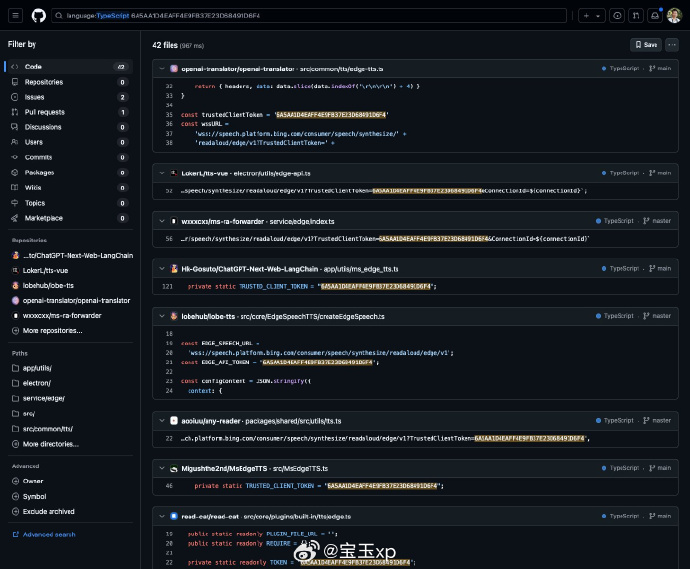Viewport: 690px width, 569px height.
Task: Open the more options ellipsis button
Action: pos(672,45)
